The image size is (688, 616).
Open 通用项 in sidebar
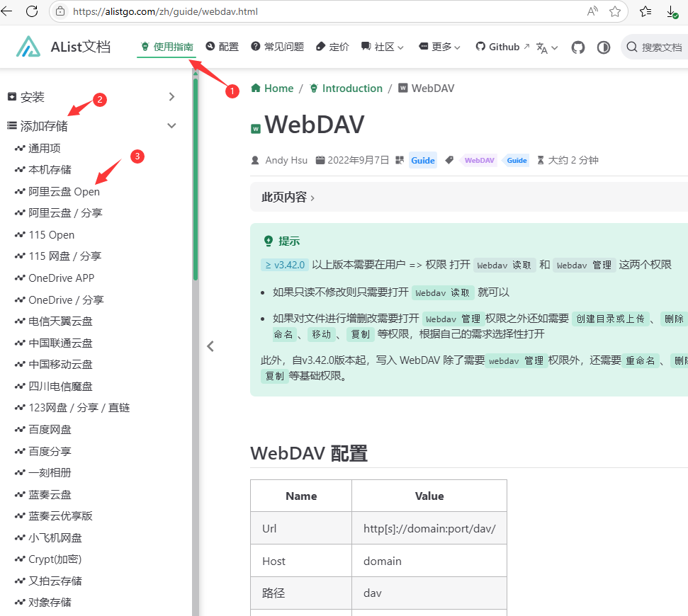[38, 148]
